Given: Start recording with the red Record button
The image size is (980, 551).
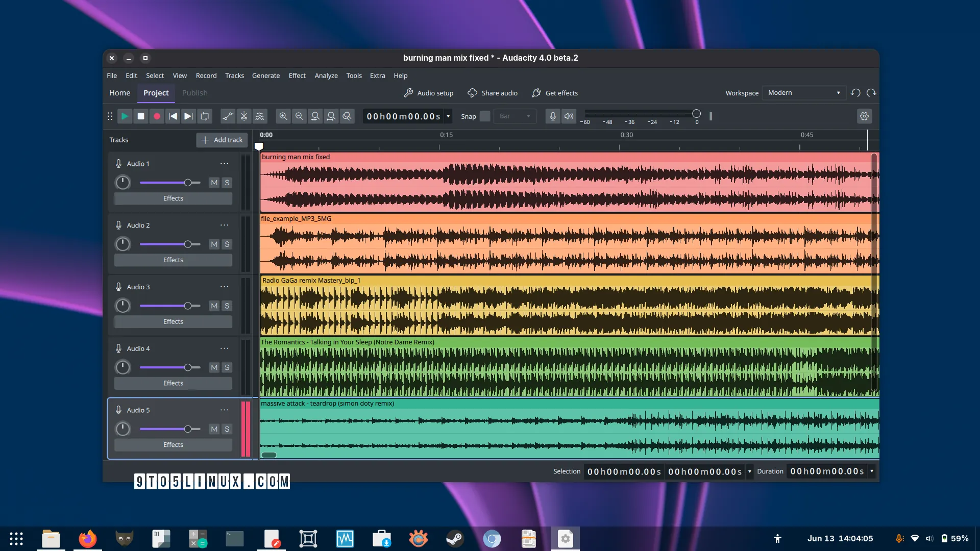Looking at the screenshot, I should 157,116.
